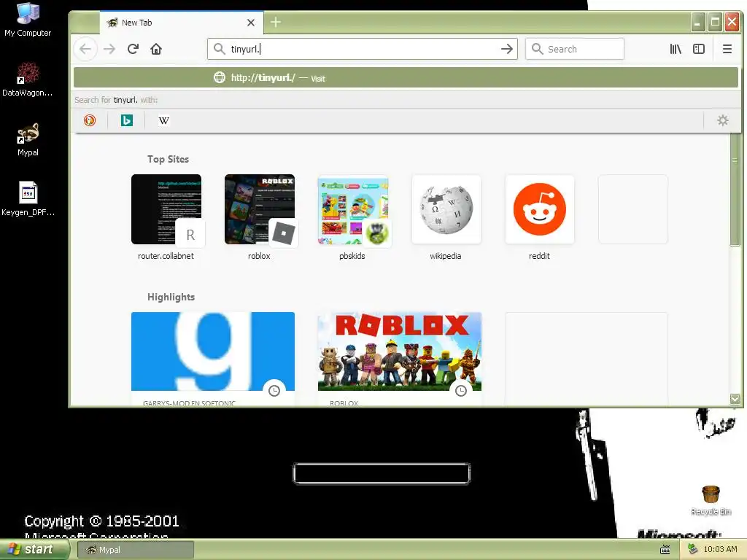
Task: Search with the Wikipedia W engine icon
Action: (x=164, y=120)
